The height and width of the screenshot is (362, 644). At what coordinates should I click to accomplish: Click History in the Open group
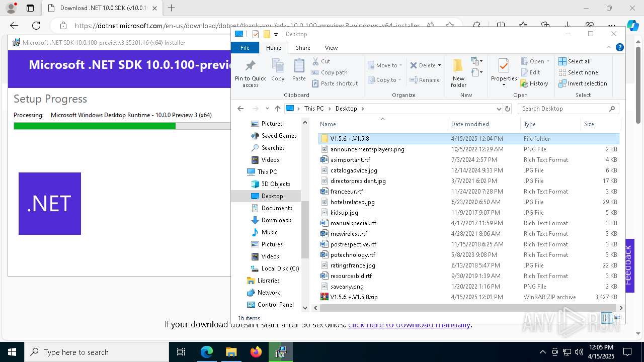point(534,83)
